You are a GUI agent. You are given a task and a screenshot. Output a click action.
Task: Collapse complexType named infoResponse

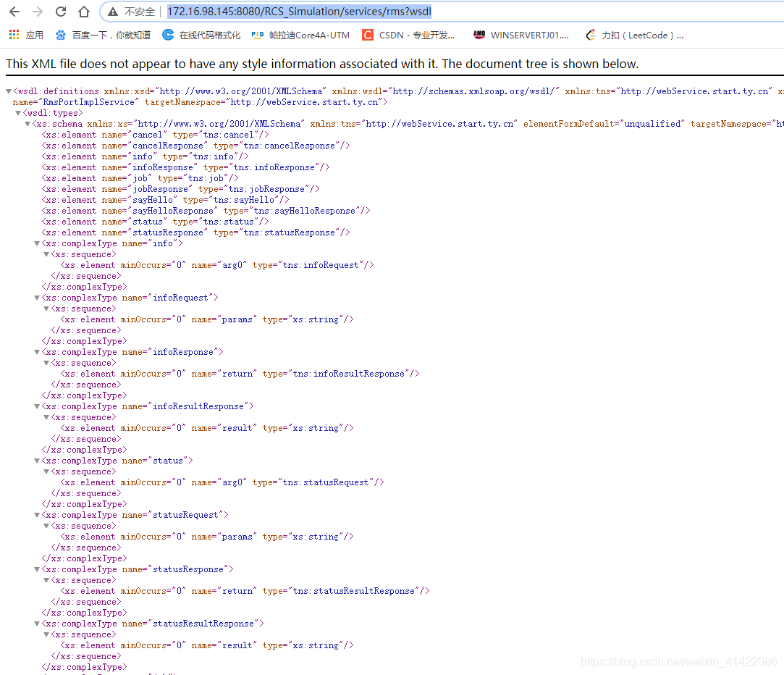pos(36,352)
